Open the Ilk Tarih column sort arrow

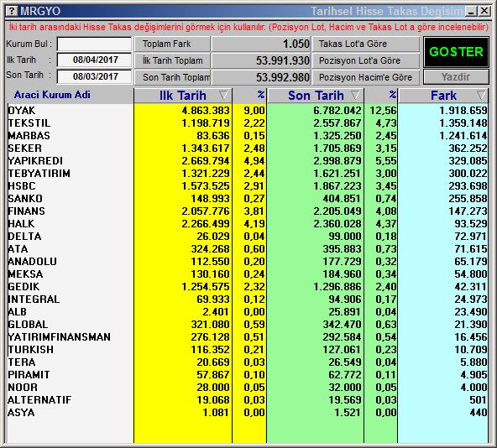point(223,95)
